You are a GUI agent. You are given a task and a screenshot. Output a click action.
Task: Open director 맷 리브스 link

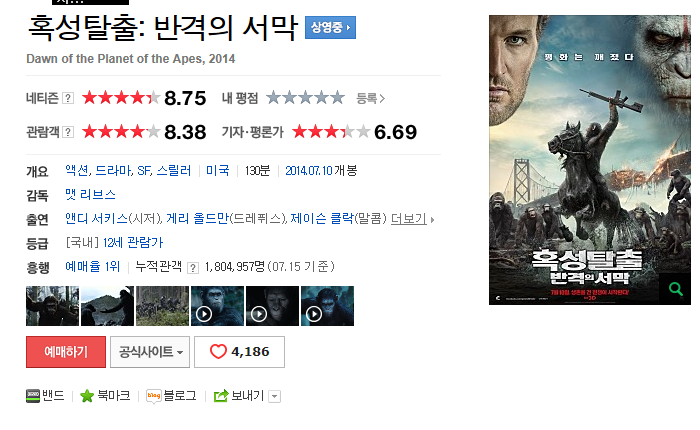91,195
